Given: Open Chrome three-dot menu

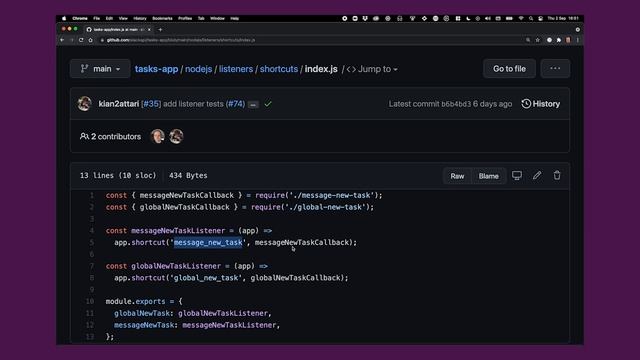Looking at the screenshot, I should pos(578,40).
